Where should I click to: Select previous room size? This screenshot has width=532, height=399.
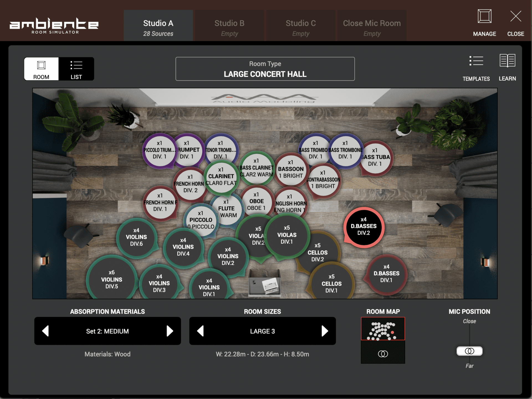[200, 331]
